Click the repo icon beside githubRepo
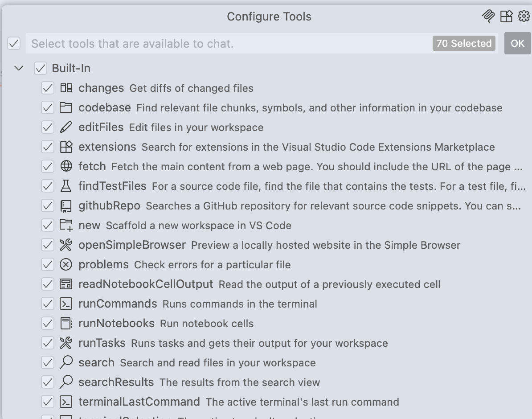The image size is (532, 419). (x=66, y=206)
